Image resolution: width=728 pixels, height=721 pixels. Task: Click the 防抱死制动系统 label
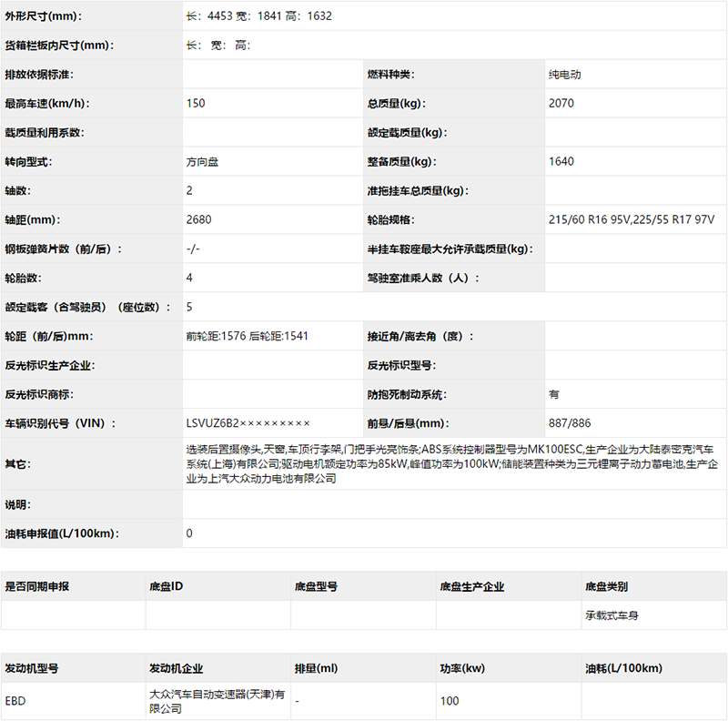click(x=407, y=395)
